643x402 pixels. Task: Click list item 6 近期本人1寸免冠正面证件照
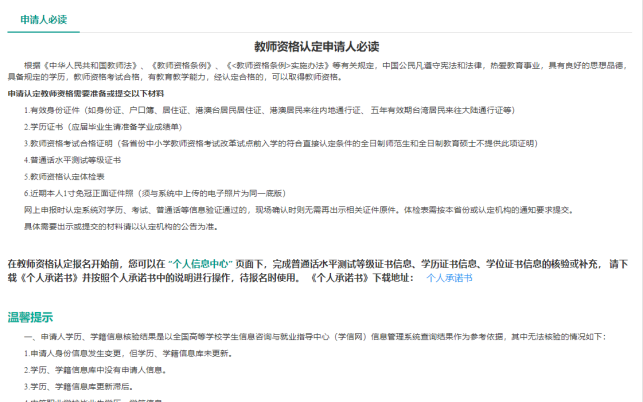(x=152, y=192)
